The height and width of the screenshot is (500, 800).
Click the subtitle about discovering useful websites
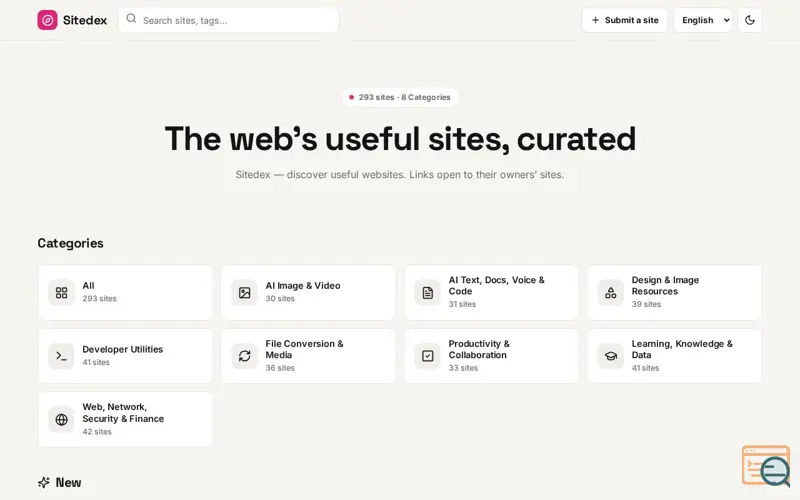point(400,174)
